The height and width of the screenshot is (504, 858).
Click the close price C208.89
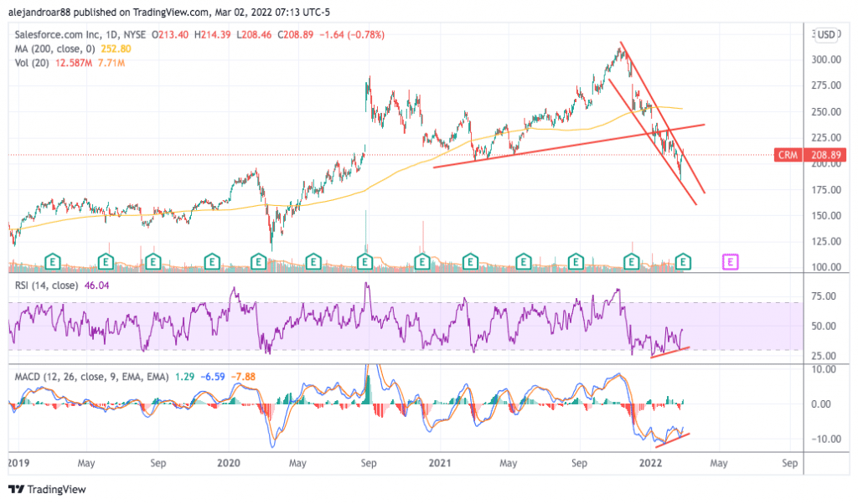[x=295, y=34]
